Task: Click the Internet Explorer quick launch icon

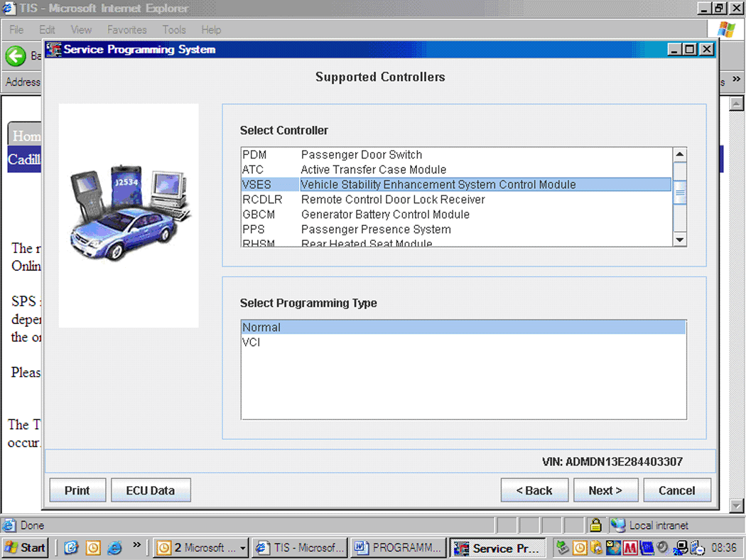Action: point(114,548)
